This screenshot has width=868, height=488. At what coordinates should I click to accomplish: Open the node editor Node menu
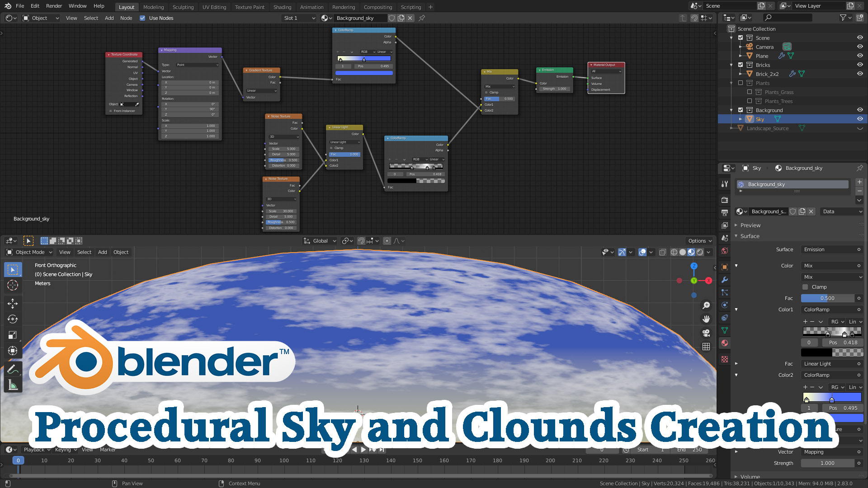tap(126, 18)
